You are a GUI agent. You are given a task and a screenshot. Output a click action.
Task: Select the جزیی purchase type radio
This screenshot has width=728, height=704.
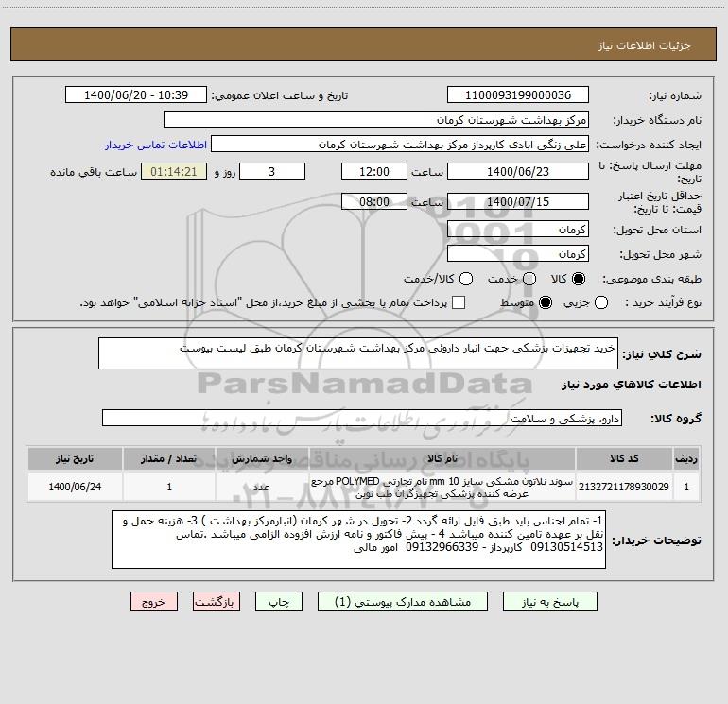click(x=600, y=302)
